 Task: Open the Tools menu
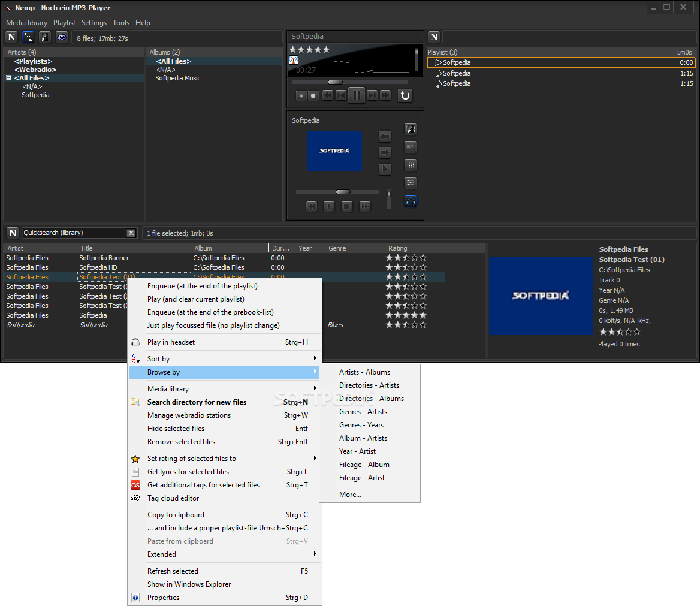(121, 23)
